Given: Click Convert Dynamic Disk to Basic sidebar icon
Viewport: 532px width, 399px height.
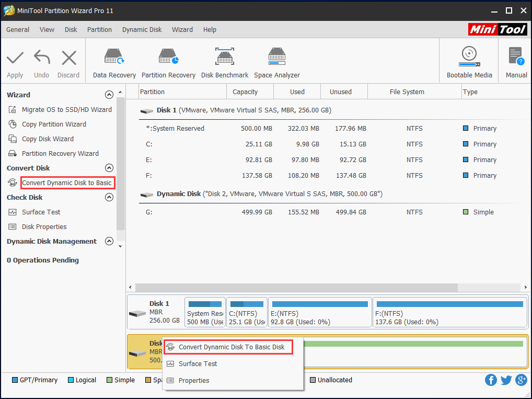Looking at the screenshot, I should [x=12, y=183].
